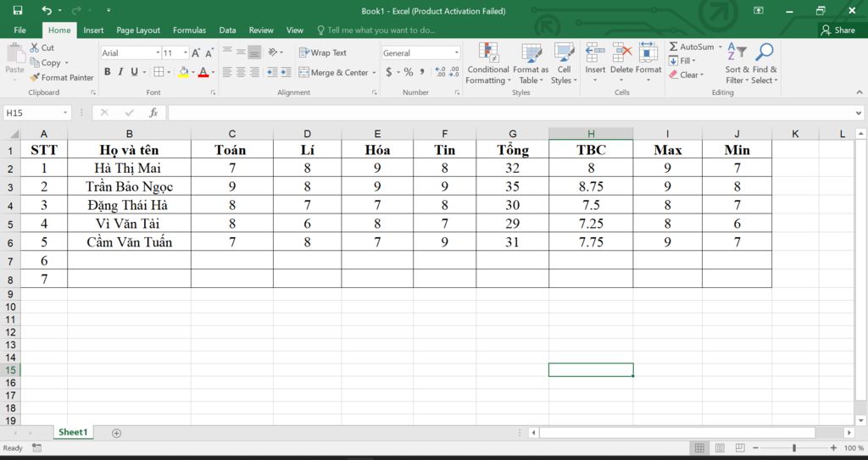Open the font size dropdown showing 11
This screenshot has width=868, height=460.
point(185,53)
